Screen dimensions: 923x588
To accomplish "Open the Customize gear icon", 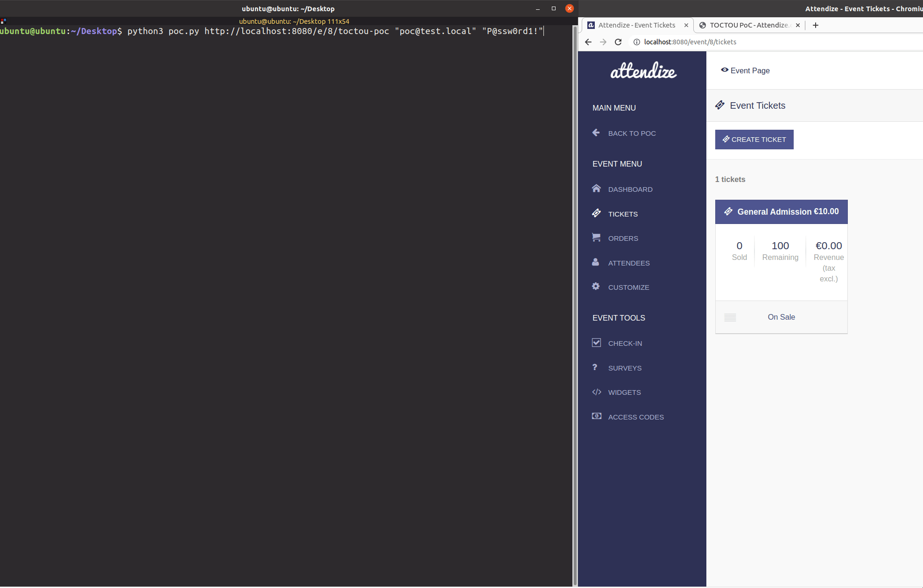I will [596, 287].
